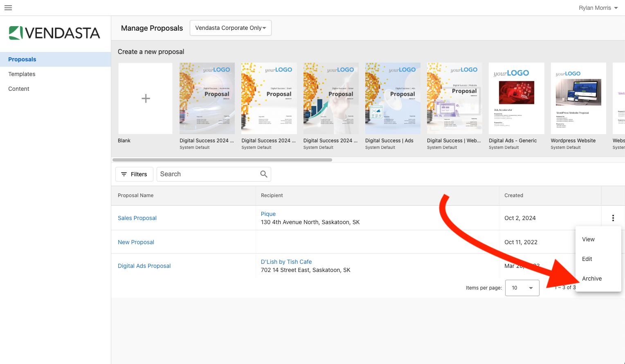This screenshot has height=364, width=625.
Task: Click the Oct 11, 2022 date cell
Action: tap(521, 242)
